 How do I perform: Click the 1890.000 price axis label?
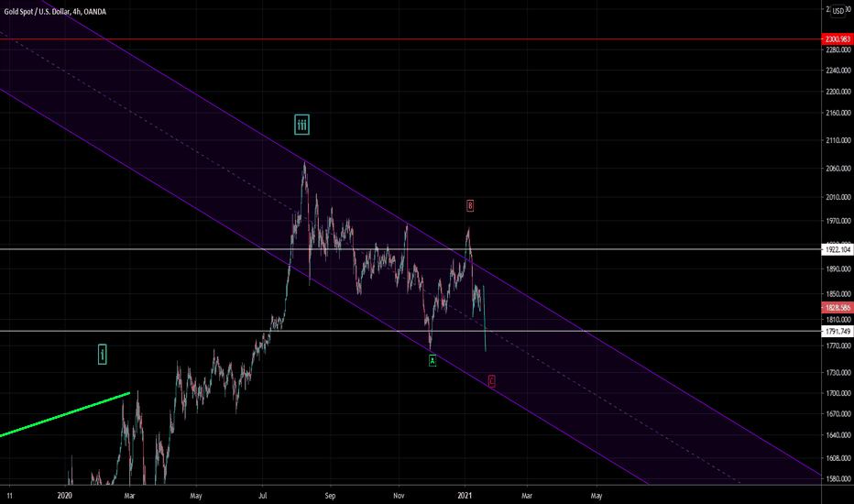pyautogui.click(x=838, y=268)
